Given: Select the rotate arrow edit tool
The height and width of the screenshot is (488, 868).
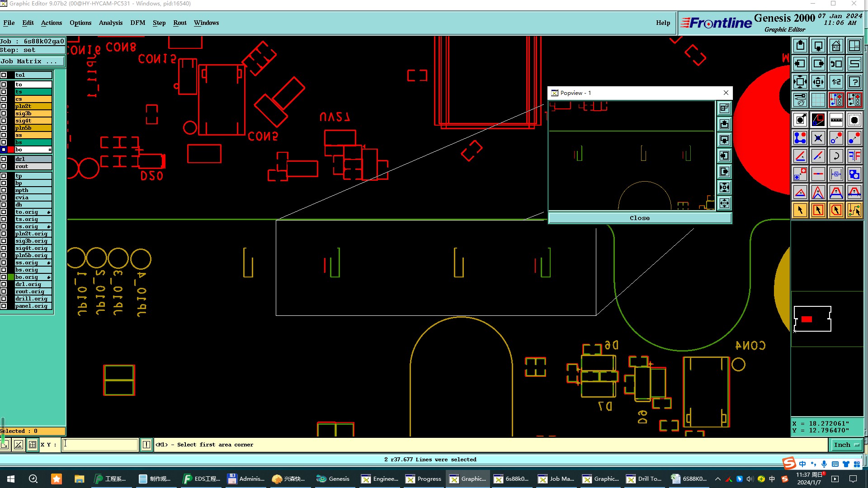Looking at the screenshot, I should [836, 156].
